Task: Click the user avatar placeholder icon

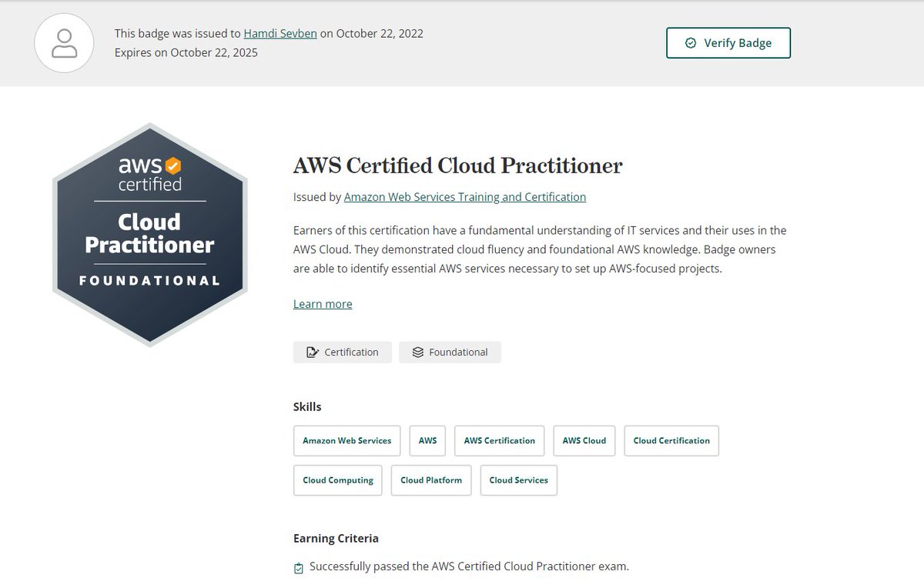Action: pyautogui.click(x=65, y=43)
